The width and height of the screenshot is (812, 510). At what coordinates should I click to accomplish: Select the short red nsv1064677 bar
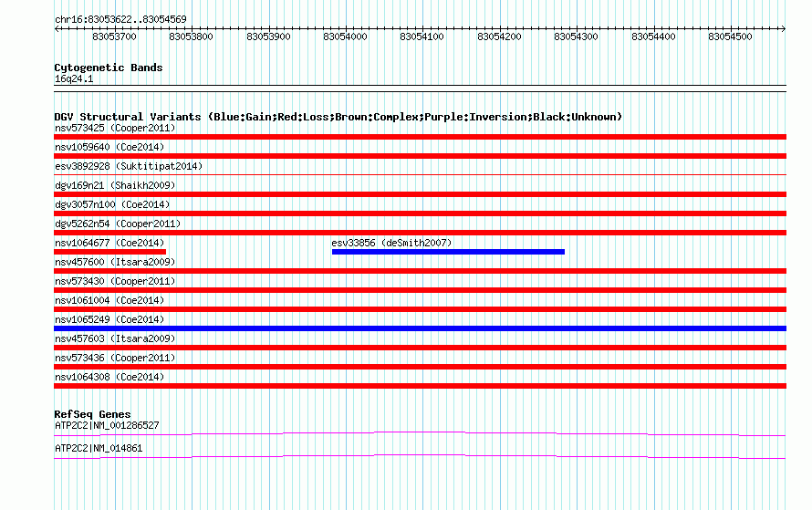(x=109, y=252)
